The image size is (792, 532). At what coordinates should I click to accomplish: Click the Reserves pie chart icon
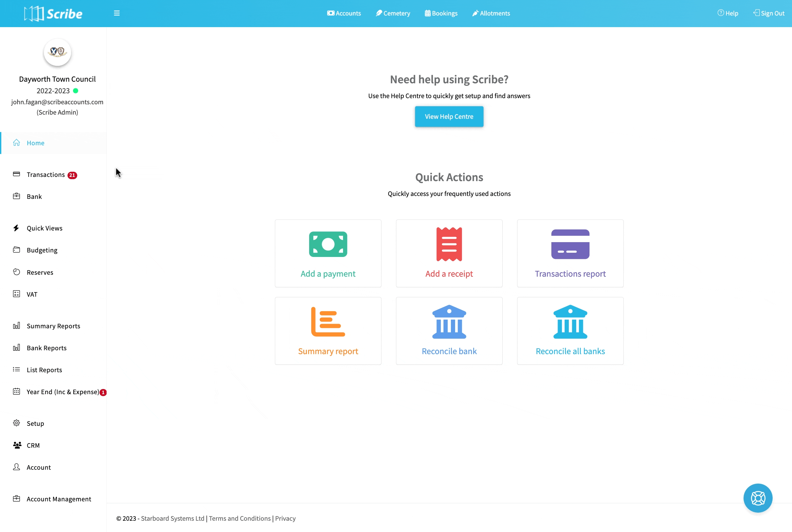tap(16, 272)
